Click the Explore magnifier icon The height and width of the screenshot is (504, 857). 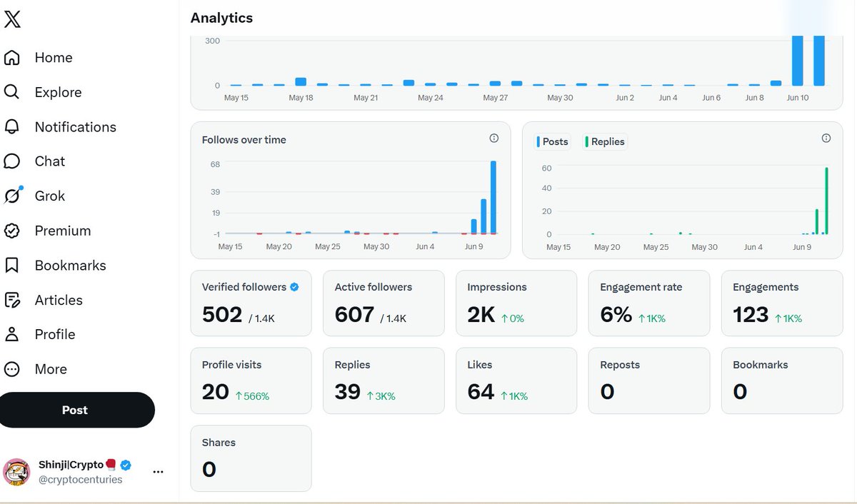(x=12, y=92)
